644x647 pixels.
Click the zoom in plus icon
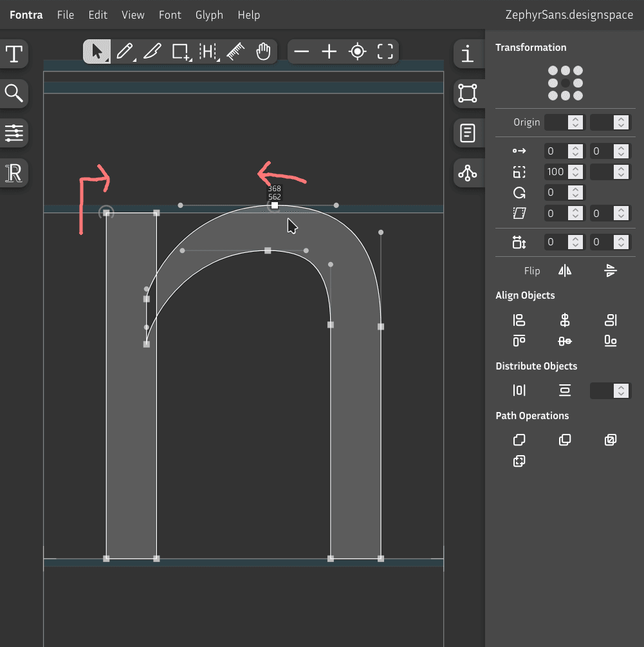tap(329, 52)
